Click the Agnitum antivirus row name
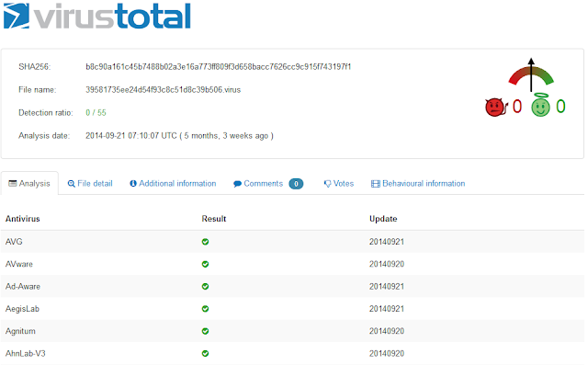This screenshot has height=365, width=588. point(20,331)
